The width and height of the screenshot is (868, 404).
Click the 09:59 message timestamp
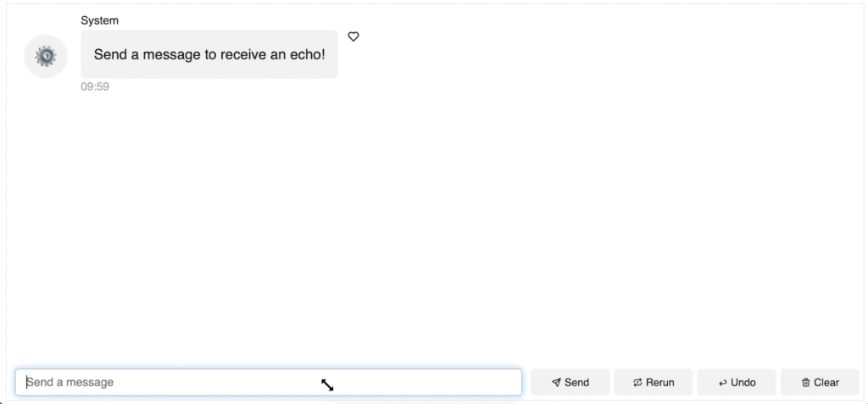click(95, 86)
